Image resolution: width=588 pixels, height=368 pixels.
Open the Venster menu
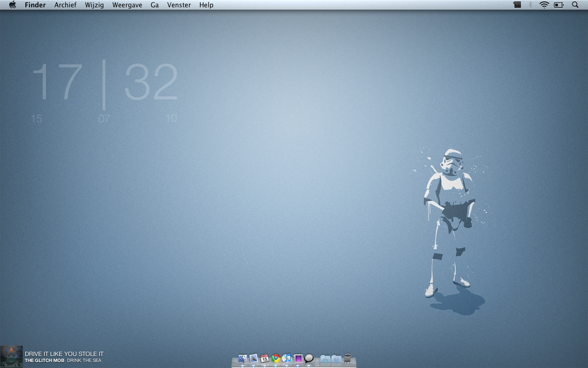coord(179,5)
